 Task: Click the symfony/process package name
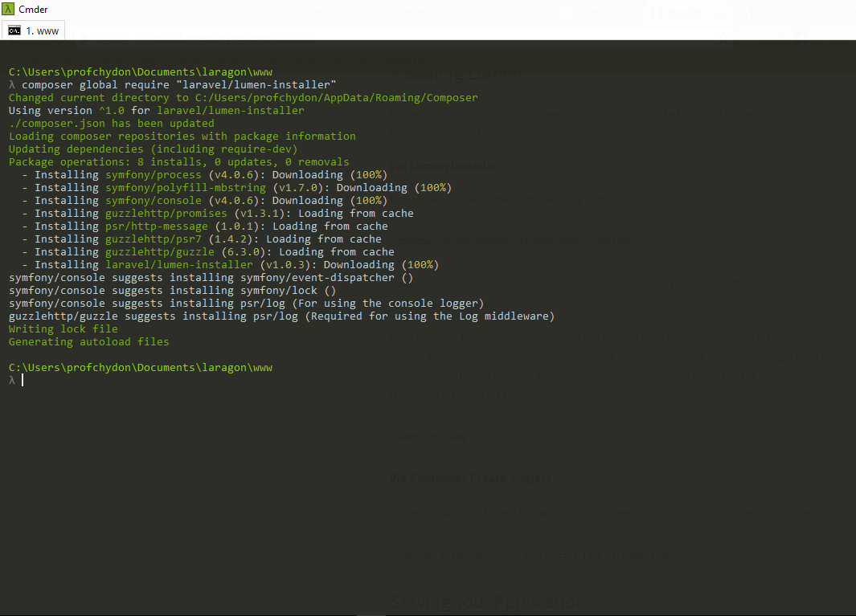(154, 174)
